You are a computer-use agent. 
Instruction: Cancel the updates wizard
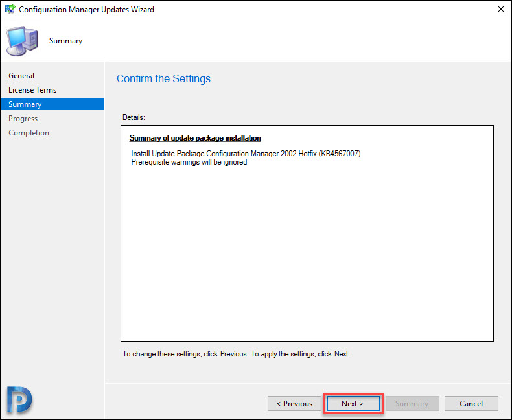click(471, 404)
